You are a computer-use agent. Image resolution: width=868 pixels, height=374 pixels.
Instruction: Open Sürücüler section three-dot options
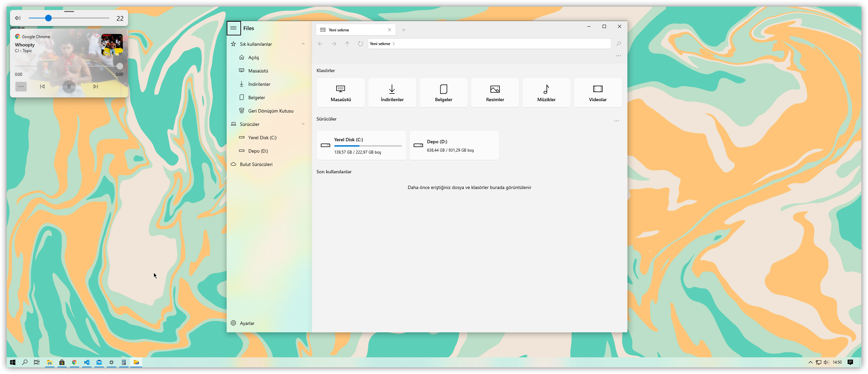tap(616, 121)
